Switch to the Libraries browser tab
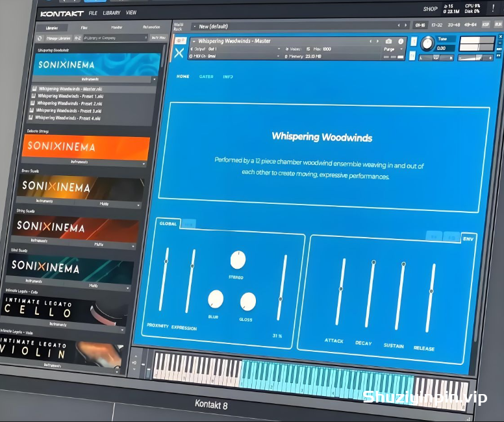 (52, 28)
